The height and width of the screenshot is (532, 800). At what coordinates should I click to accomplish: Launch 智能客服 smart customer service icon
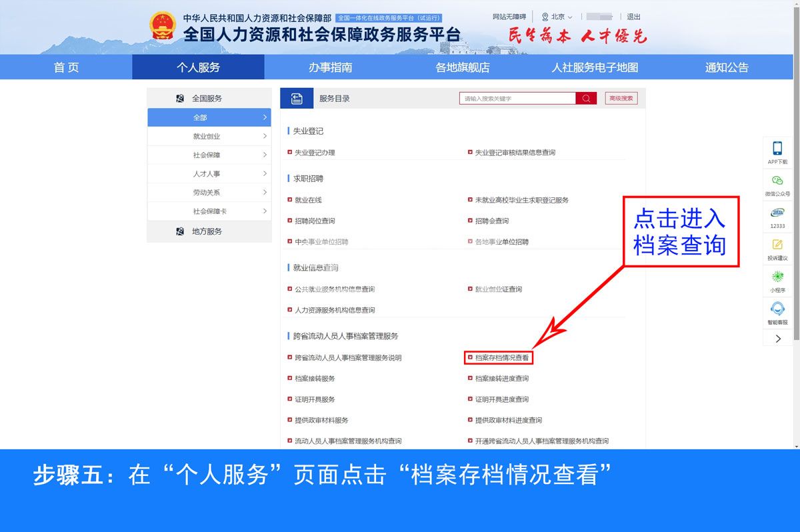pos(777,309)
